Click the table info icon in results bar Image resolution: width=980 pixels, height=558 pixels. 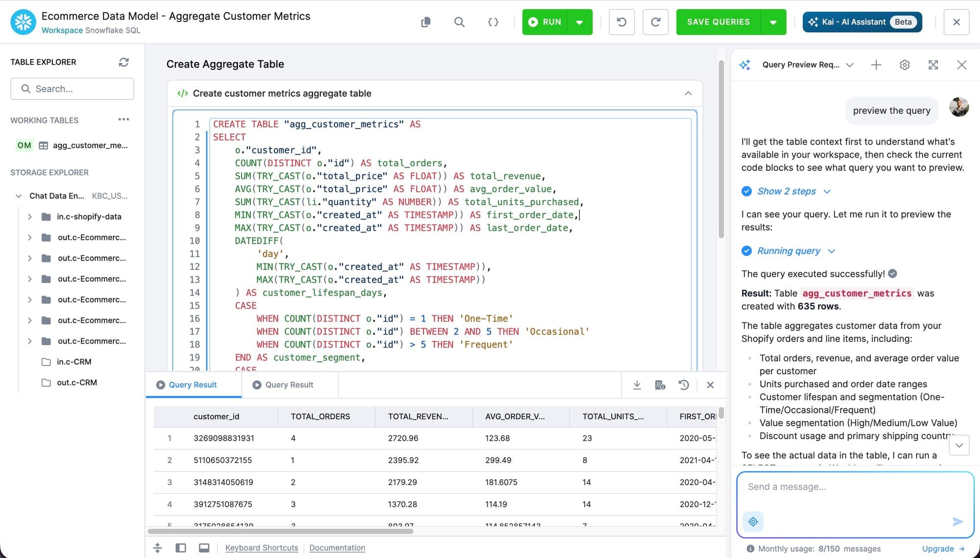(660, 385)
